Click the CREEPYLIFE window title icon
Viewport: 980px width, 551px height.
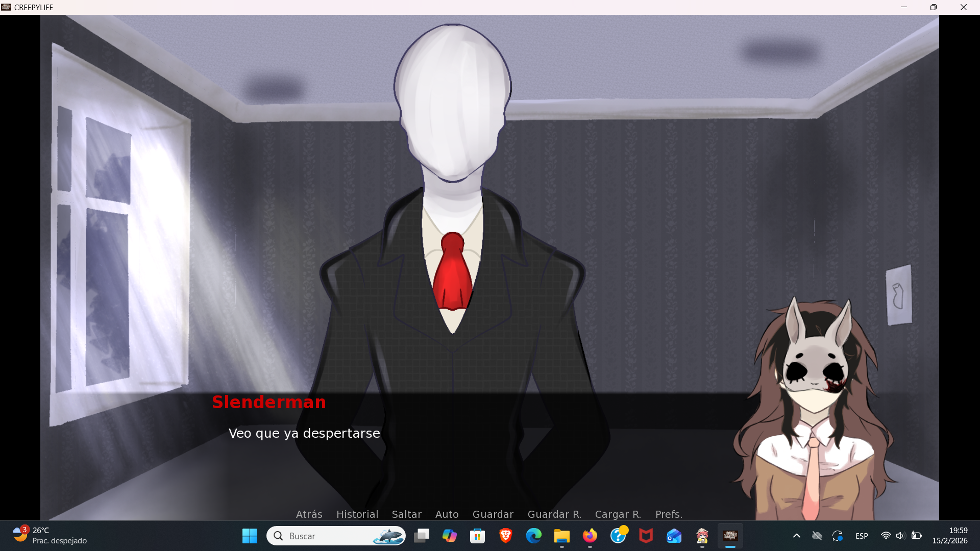click(6, 7)
